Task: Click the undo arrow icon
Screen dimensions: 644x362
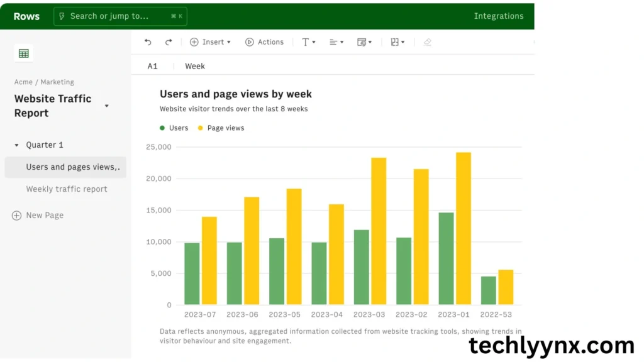Action: pos(148,42)
